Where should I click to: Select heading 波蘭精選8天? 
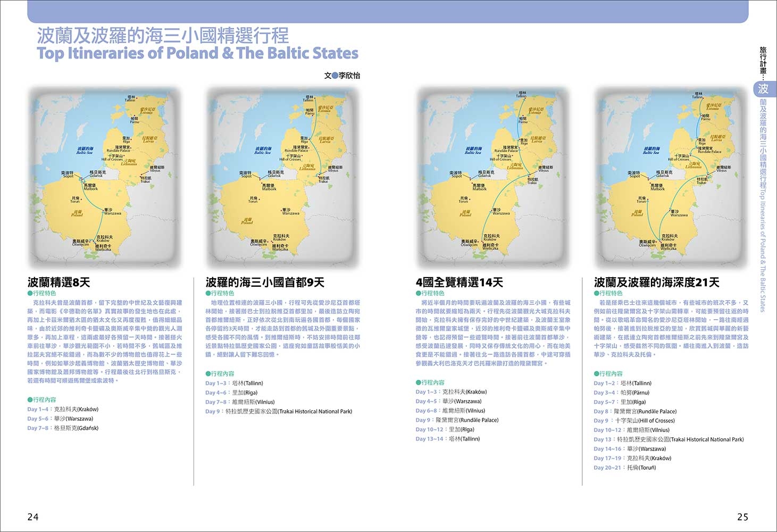coord(59,282)
